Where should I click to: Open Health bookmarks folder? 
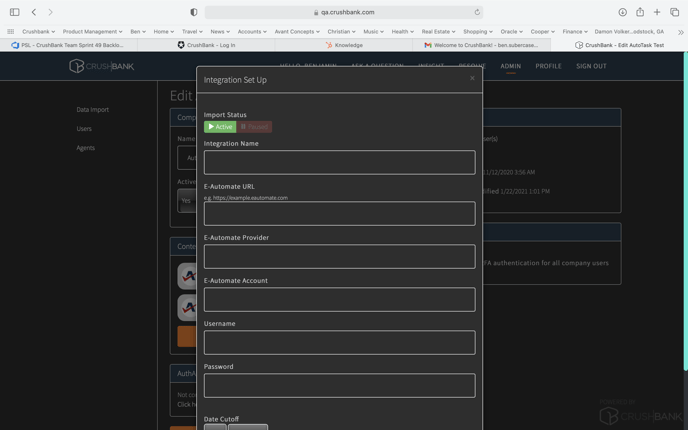pos(402,32)
